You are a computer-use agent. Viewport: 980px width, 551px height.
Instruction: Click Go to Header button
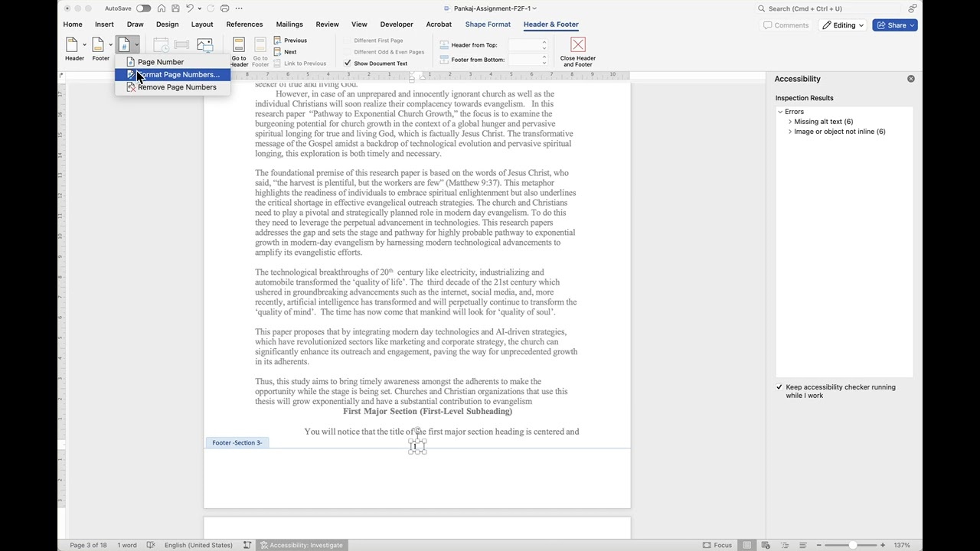[239, 51]
